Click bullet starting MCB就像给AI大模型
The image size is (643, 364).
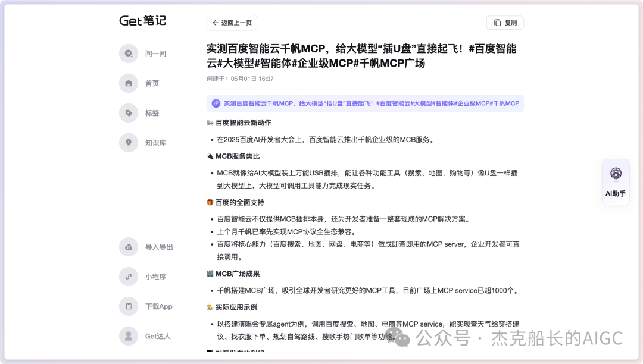pos(367,180)
